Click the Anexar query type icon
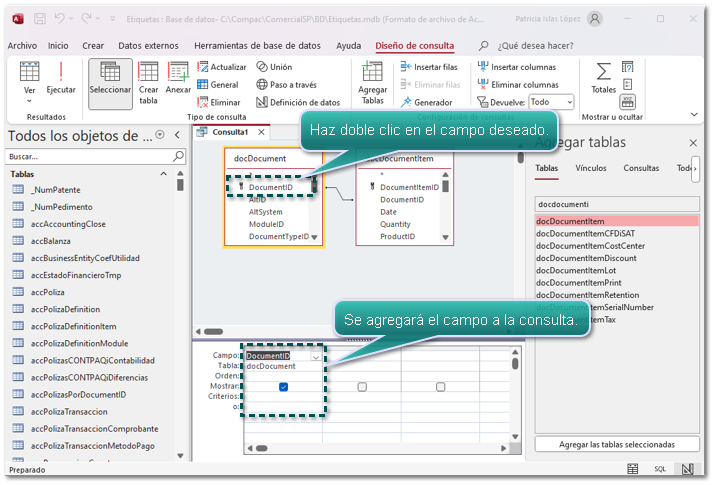 [178, 78]
